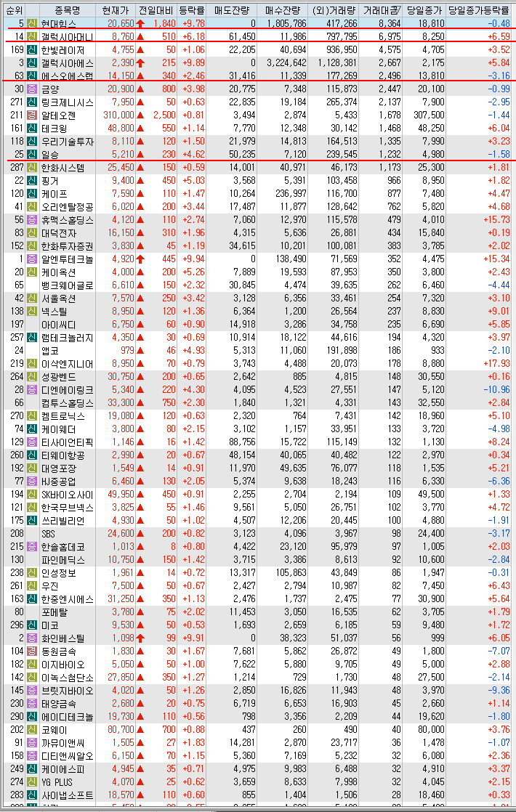Screen dimensions: 516x812
Task: Click the upper-limit arrow in 화인베스틸 row
Action: (x=140, y=638)
